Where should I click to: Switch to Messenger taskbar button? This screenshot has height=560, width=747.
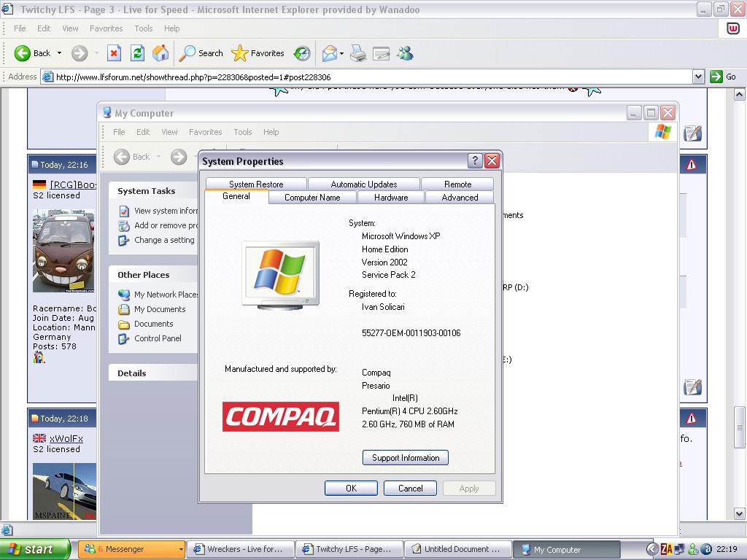point(131,549)
